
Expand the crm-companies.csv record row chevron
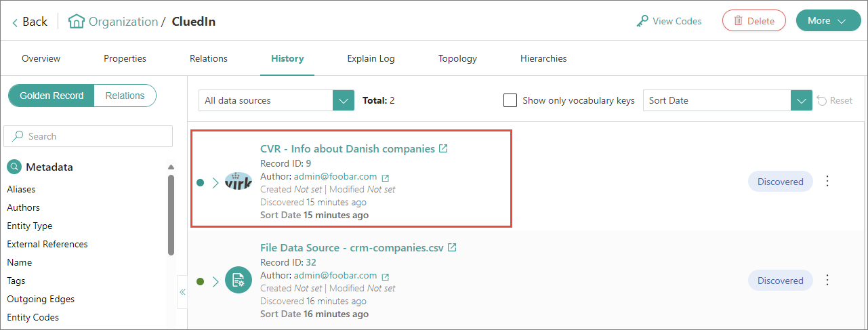click(215, 281)
